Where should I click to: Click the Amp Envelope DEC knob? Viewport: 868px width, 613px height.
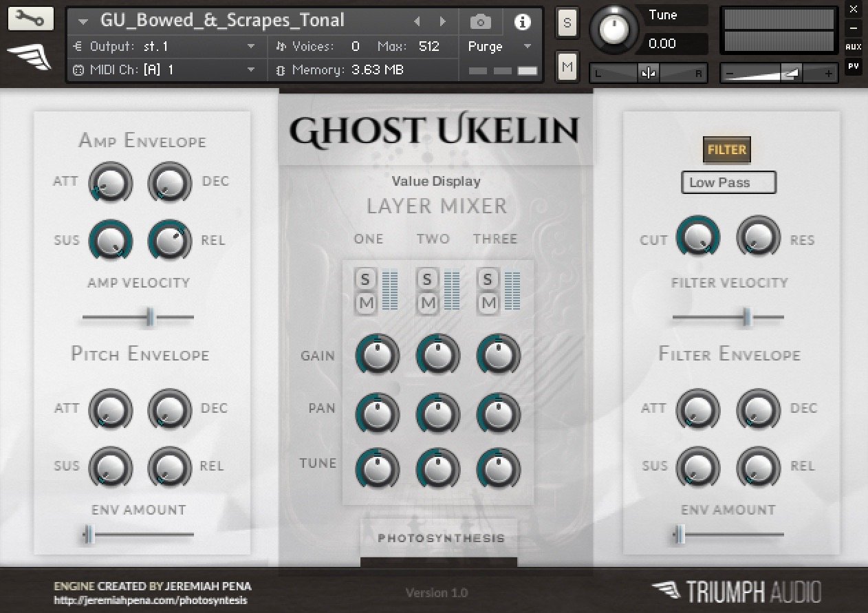point(170,184)
